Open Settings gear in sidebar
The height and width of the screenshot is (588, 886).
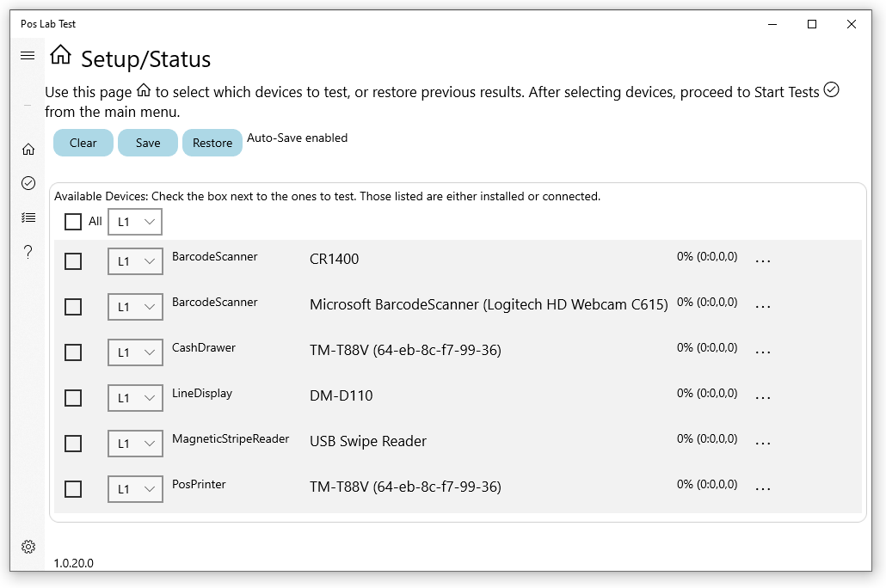(x=28, y=547)
